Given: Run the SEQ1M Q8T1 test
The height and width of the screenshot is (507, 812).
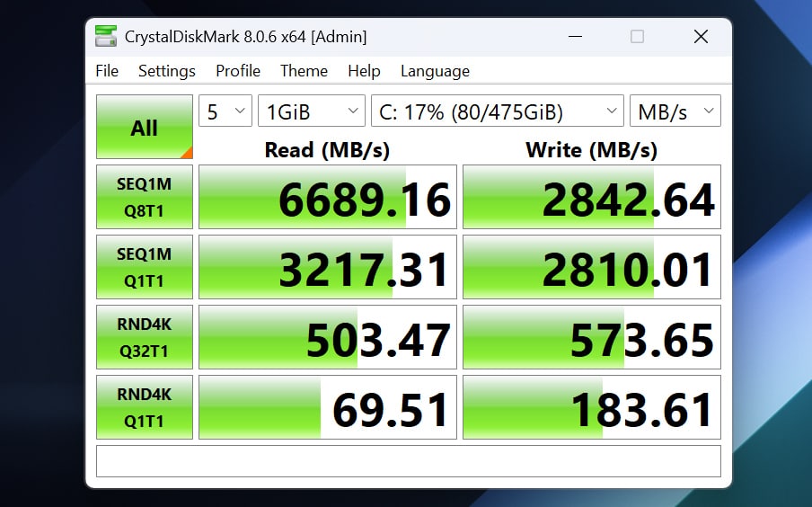Looking at the screenshot, I should pyautogui.click(x=145, y=197).
